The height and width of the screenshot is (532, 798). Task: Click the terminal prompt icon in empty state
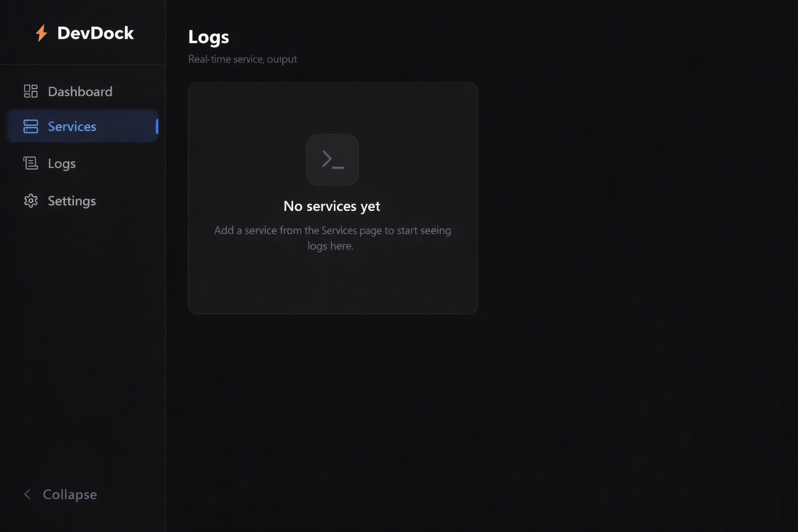(332, 159)
